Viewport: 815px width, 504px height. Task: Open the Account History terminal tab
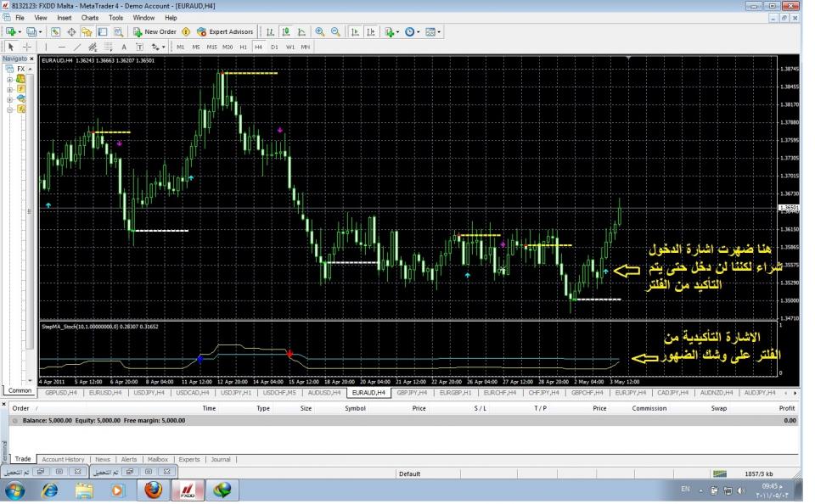coord(63,459)
